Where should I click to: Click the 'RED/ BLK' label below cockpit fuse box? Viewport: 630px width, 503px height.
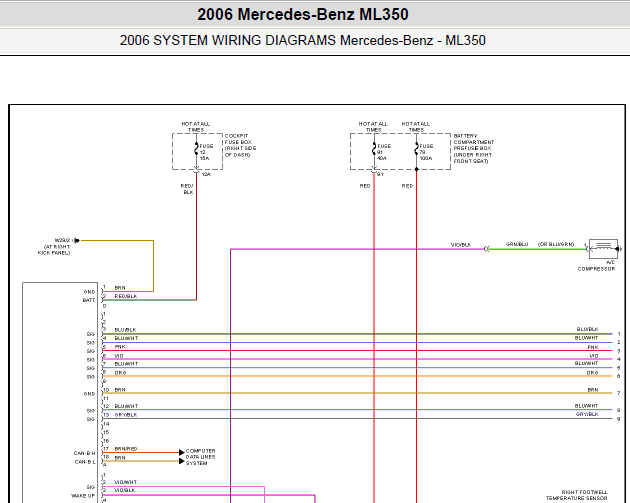187,189
